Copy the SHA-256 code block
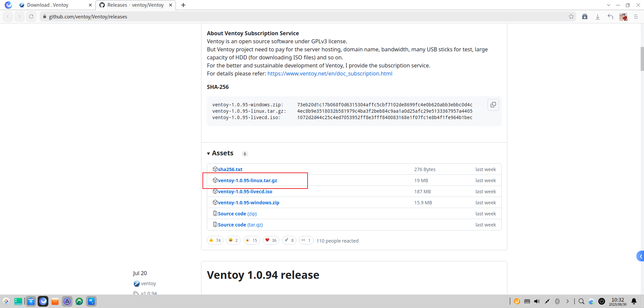Viewport: 644px width, 308px height. click(x=493, y=105)
